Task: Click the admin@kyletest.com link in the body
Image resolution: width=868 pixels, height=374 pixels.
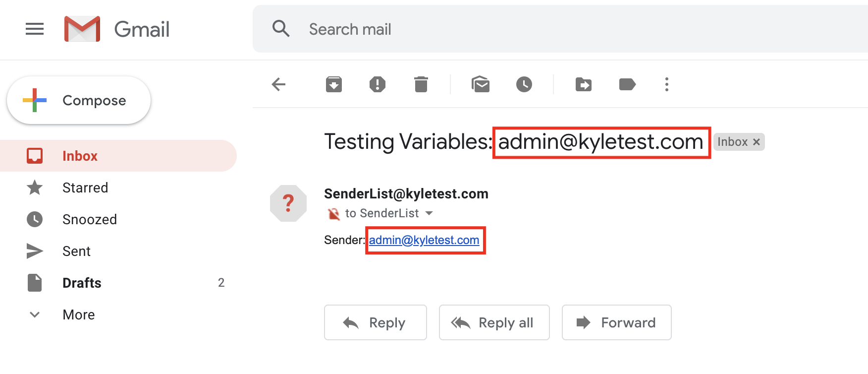Action: 424,240
